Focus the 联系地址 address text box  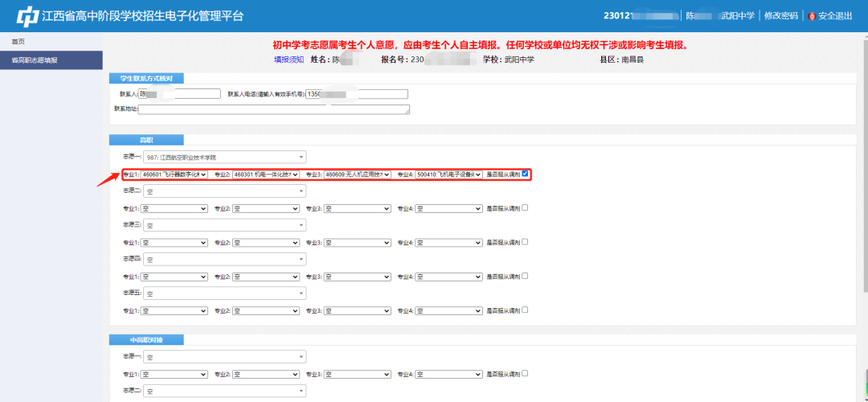[x=273, y=109]
